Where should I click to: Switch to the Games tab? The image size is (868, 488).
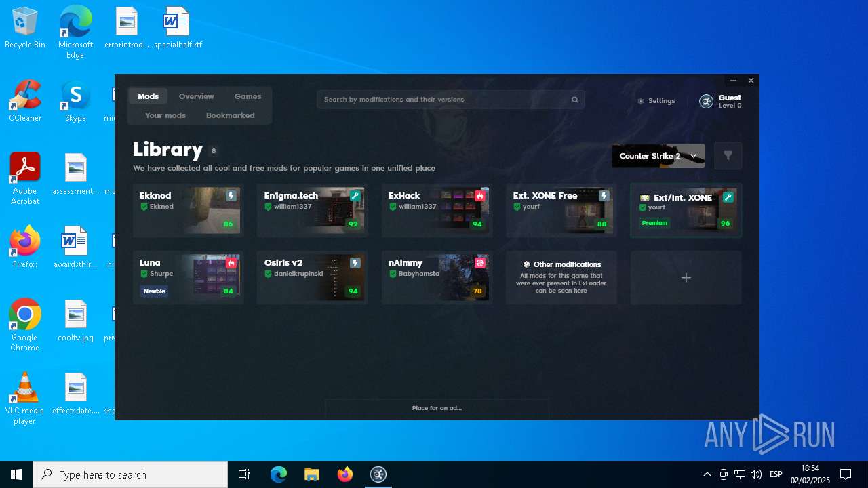248,96
